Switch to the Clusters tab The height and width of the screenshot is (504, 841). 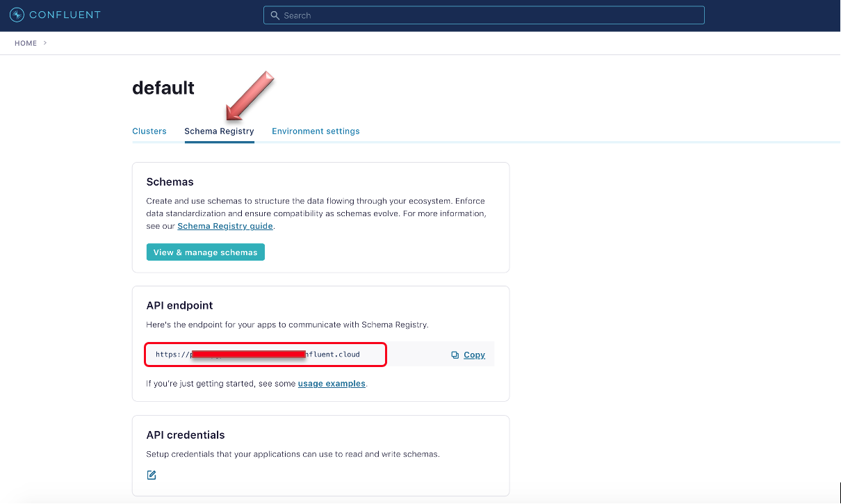149,131
